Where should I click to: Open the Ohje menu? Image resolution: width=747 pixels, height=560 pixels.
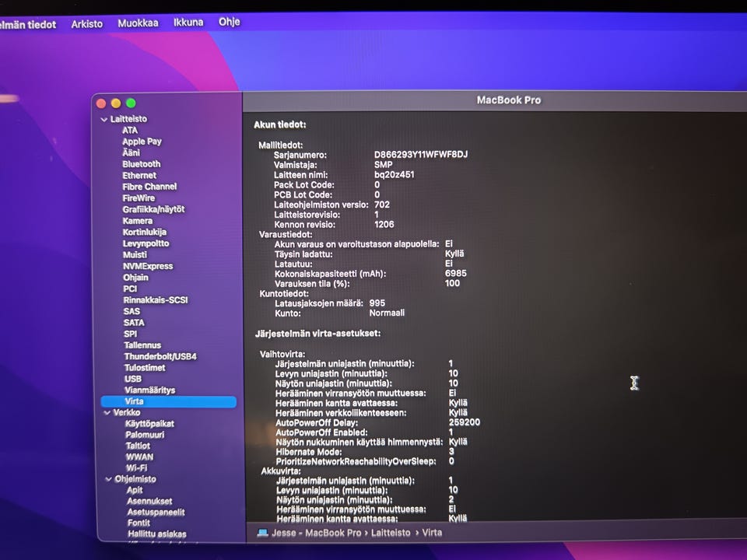click(x=229, y=22)
